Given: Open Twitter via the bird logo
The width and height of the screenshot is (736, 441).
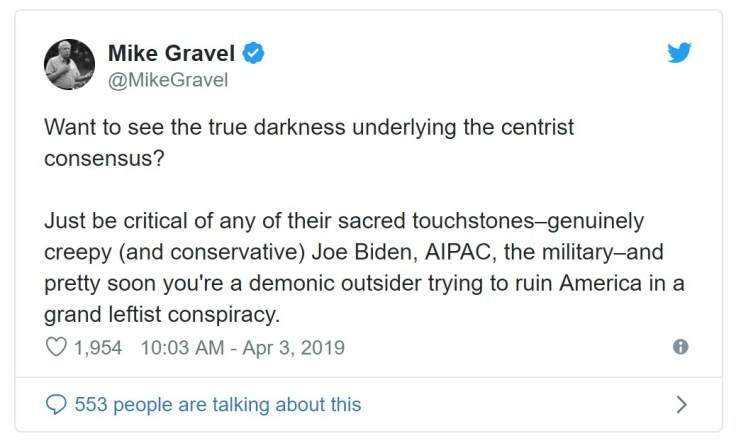Looking at the screenshot, I should [x=680, y=53].
